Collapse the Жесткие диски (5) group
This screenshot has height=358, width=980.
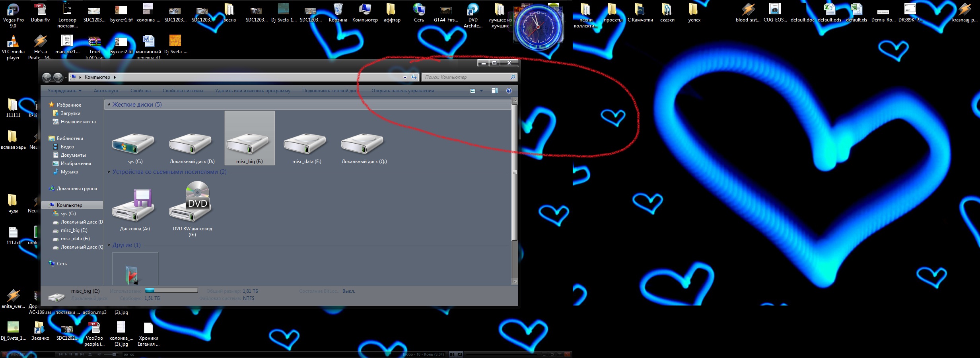click(x=109, y=105)
